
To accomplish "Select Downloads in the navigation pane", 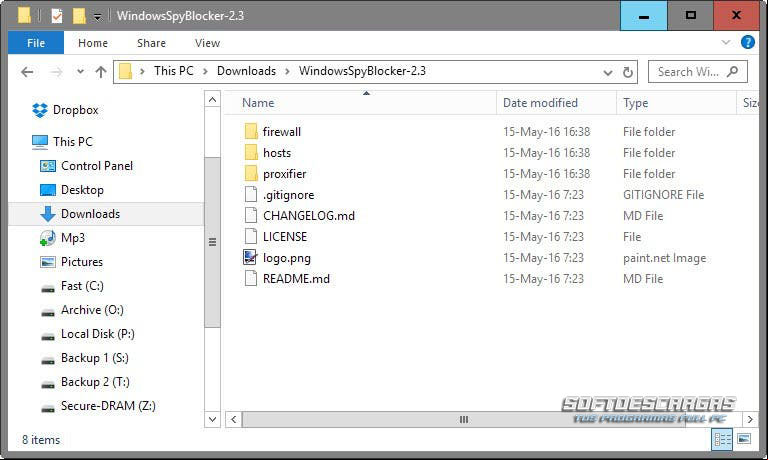I will point(106,214).
